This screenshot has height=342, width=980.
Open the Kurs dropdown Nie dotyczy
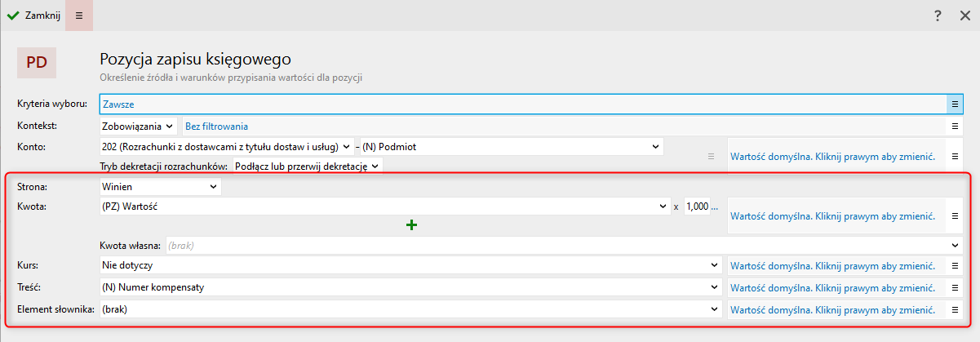tap(410, 265)
